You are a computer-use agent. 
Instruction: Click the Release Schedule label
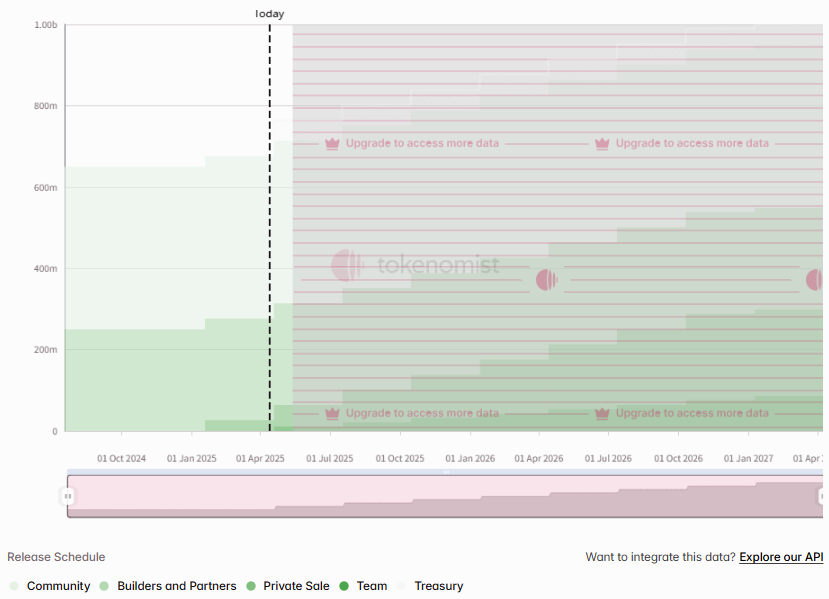[56, 557]
